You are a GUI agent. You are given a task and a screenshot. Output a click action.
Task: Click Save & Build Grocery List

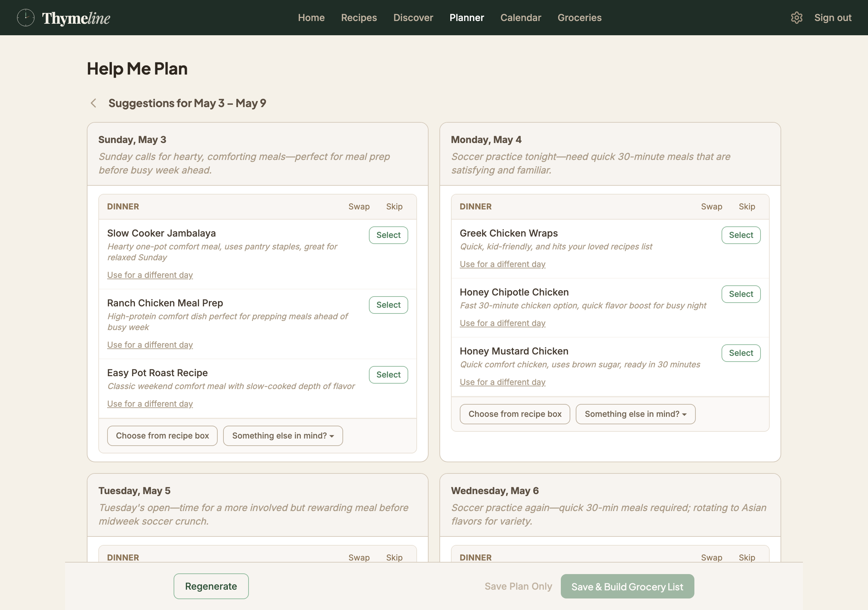tap(627, 586)
